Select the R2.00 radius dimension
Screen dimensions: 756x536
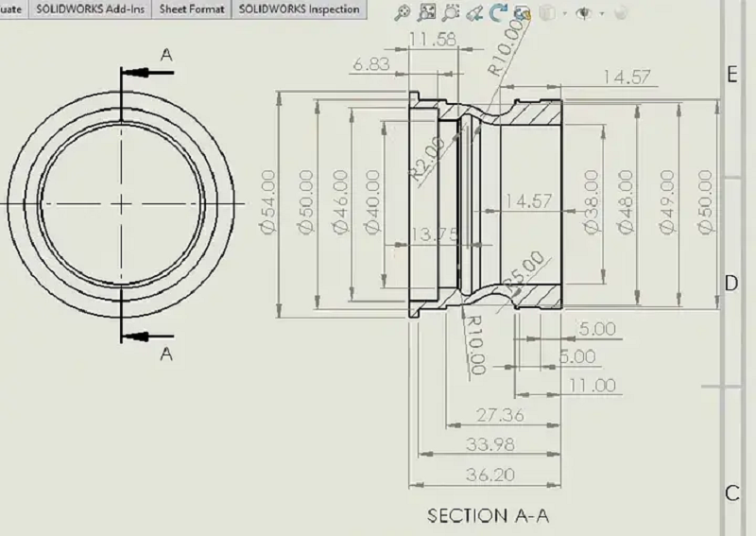coord(427,157)
